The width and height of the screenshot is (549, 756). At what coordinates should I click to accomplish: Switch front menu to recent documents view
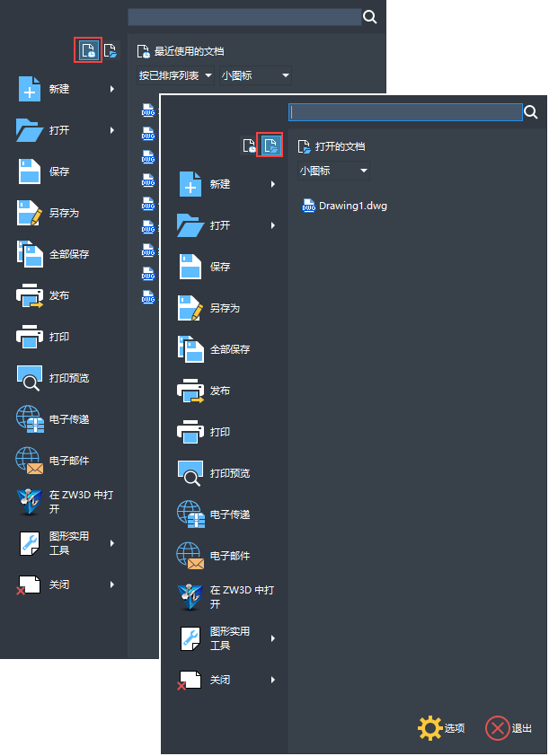tap(250, 145)
